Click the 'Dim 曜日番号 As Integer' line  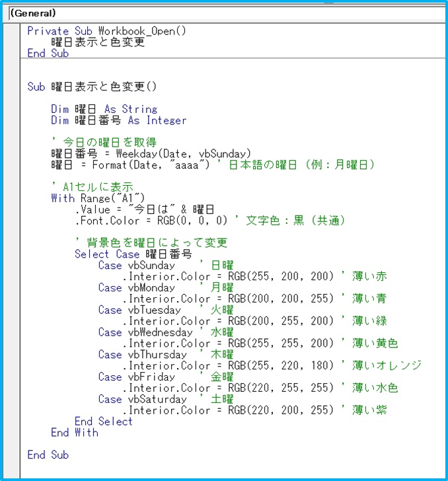118,120
